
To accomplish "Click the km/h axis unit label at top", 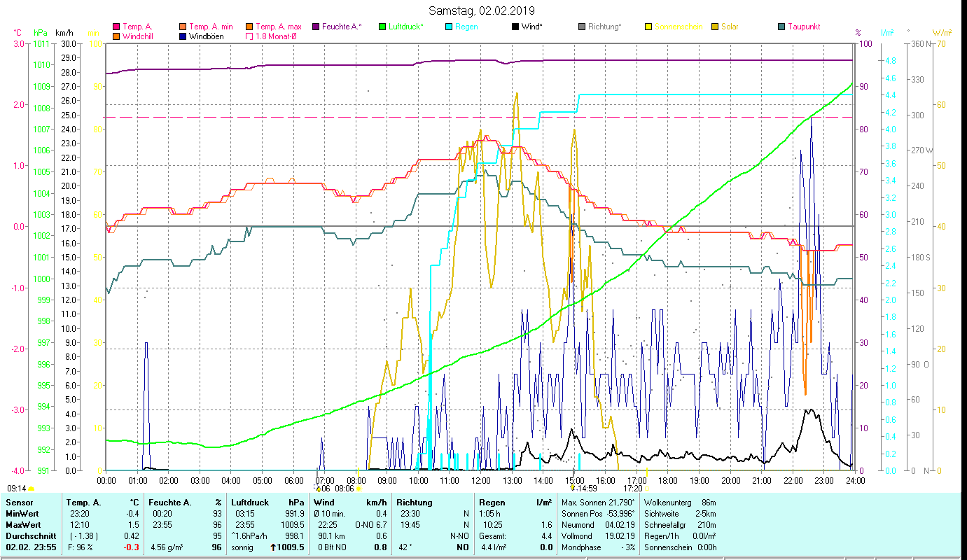I will pos(64,33).
